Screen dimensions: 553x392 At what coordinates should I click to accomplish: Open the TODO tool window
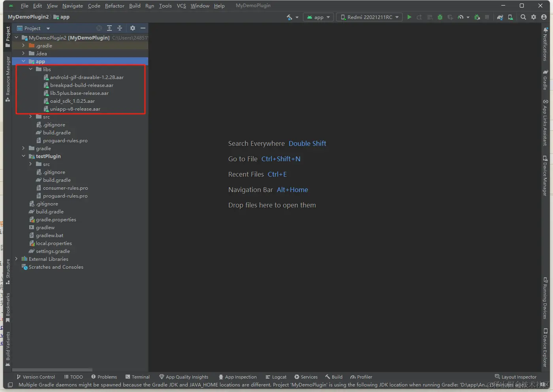point(73,377)
